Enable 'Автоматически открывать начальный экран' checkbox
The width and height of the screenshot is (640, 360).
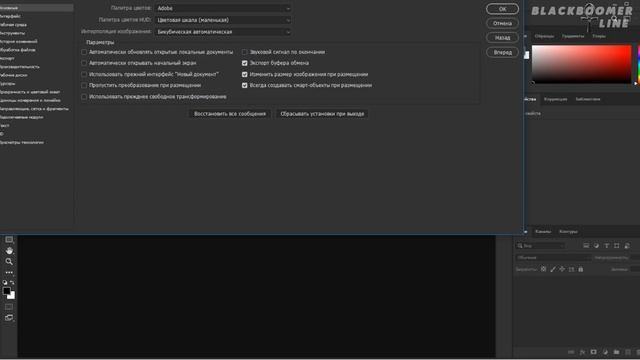pos(84,63)
